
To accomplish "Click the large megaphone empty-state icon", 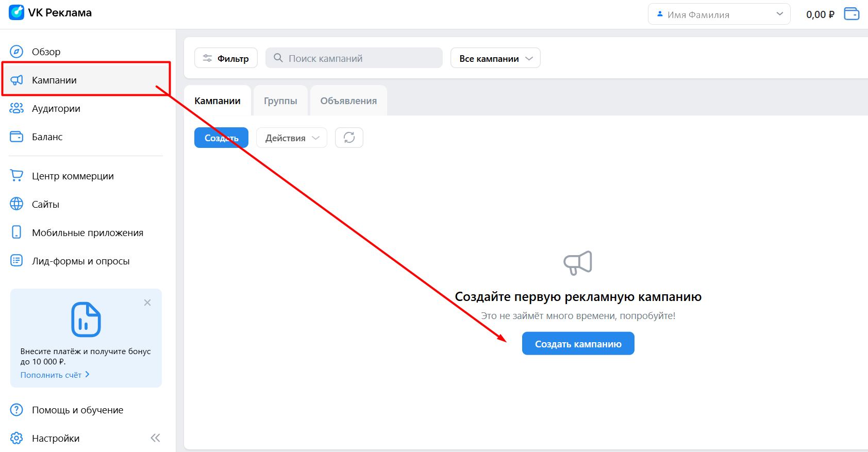I will tap(578, 263).
